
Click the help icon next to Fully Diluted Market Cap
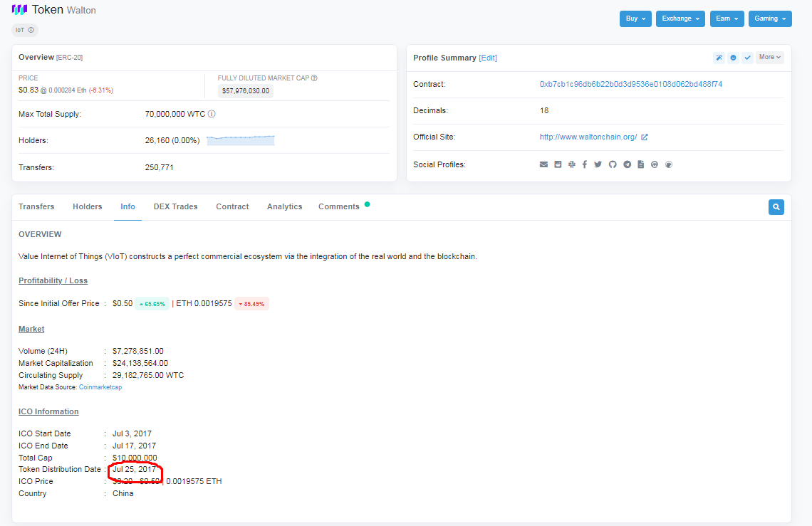point(314,78)
